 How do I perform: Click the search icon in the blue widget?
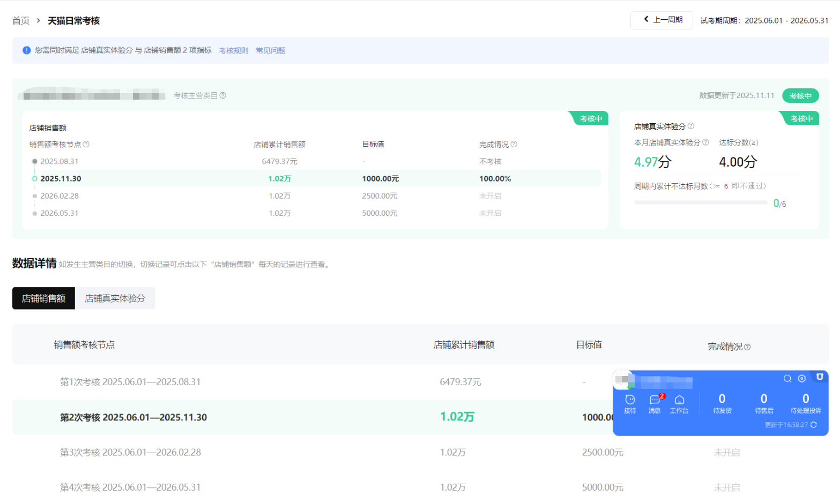click(x=787, y=379)
